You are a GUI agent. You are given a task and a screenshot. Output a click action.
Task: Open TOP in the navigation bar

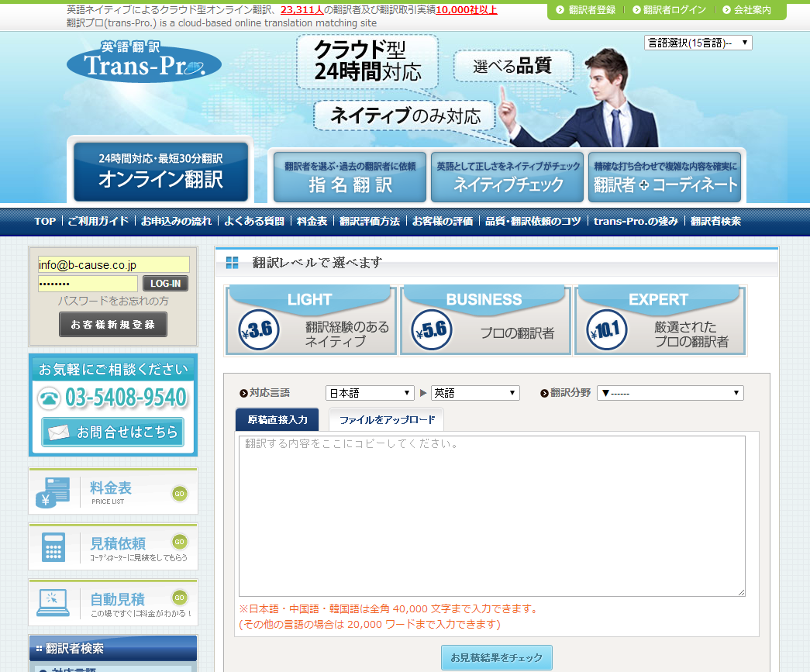[x=45, y=222]
